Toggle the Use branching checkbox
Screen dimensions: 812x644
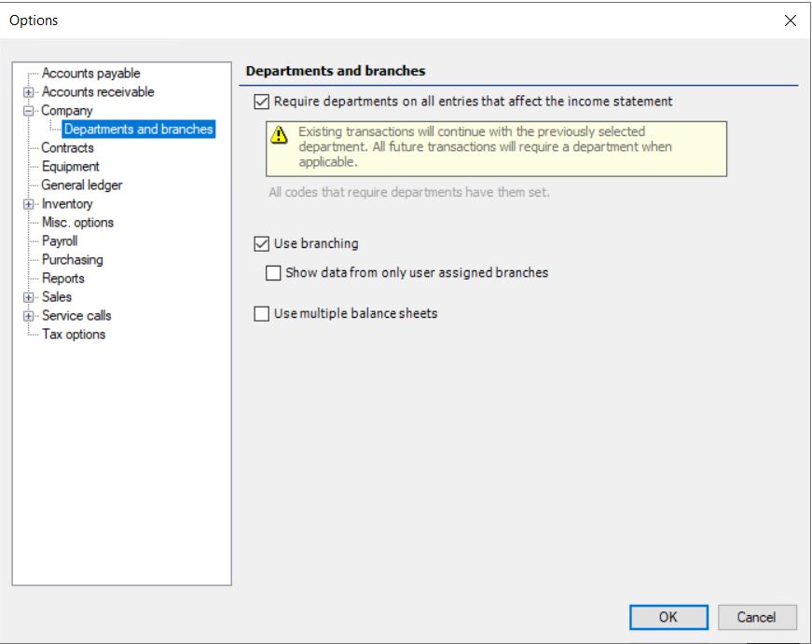(262, 243)
